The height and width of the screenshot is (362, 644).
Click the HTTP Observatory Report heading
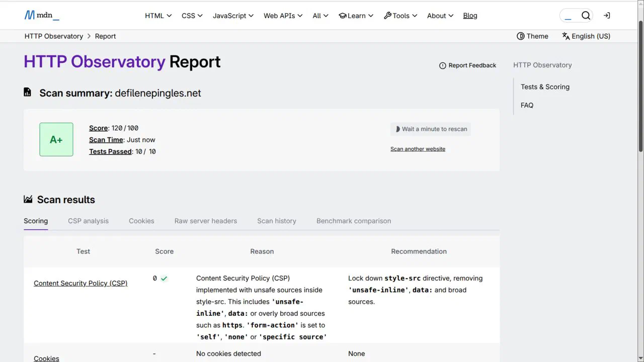[122, 61]
